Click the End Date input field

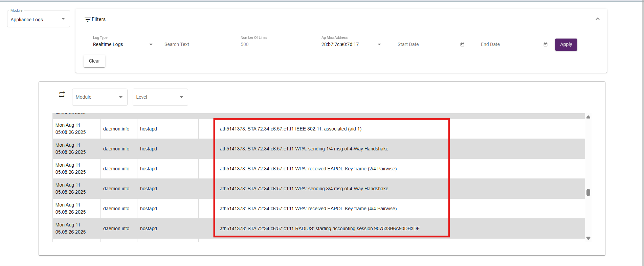coord(511,44)
